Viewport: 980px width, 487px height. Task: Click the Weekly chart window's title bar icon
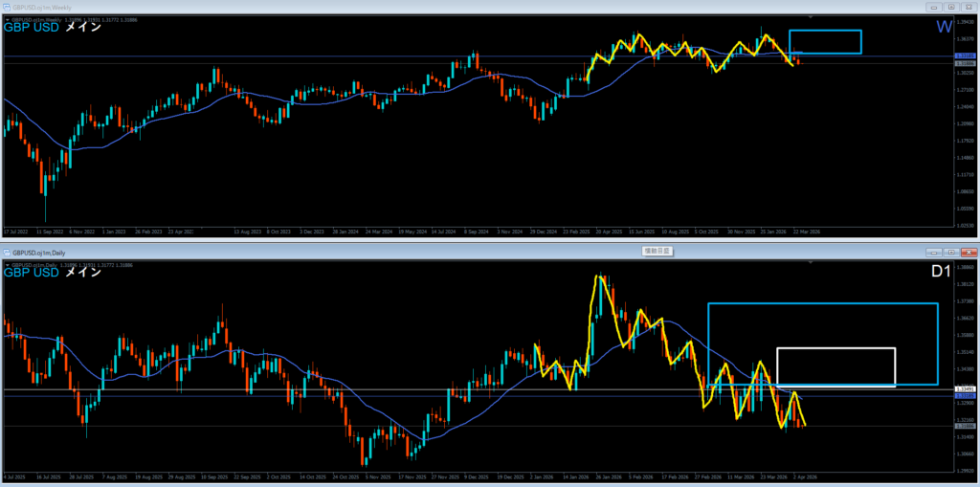click(x=7, y=7)
